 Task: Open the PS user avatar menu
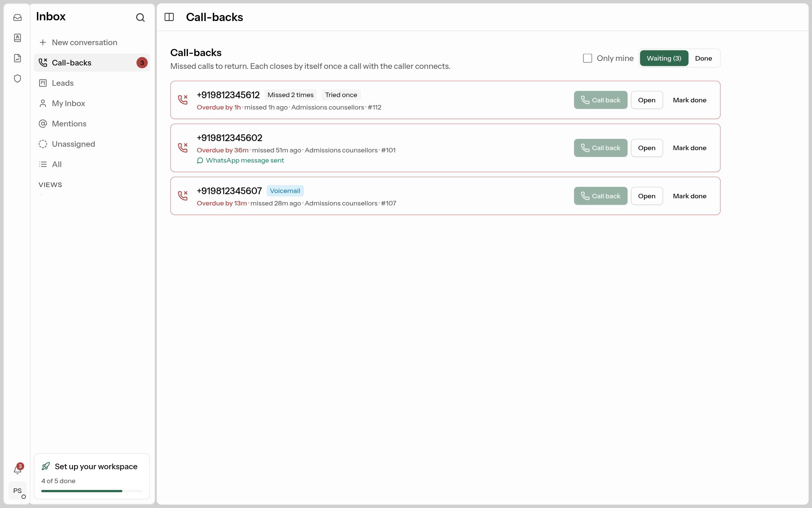17,491
